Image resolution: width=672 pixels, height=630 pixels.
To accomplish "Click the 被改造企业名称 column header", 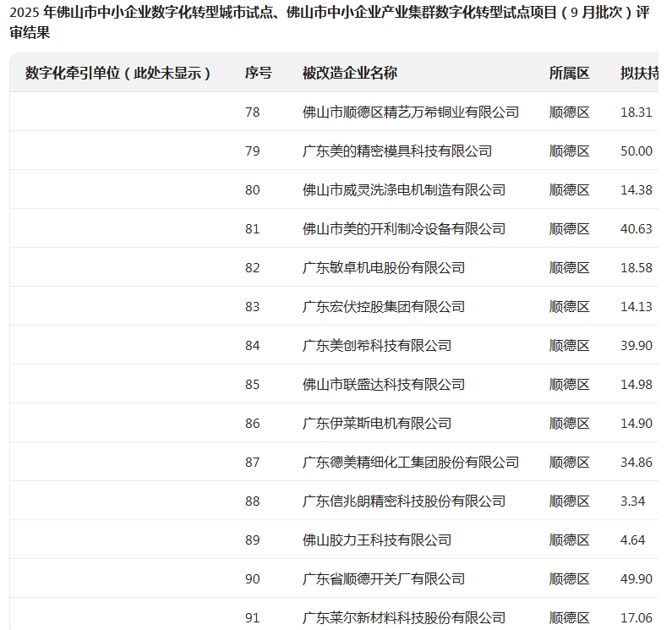I will coord(350,74).
